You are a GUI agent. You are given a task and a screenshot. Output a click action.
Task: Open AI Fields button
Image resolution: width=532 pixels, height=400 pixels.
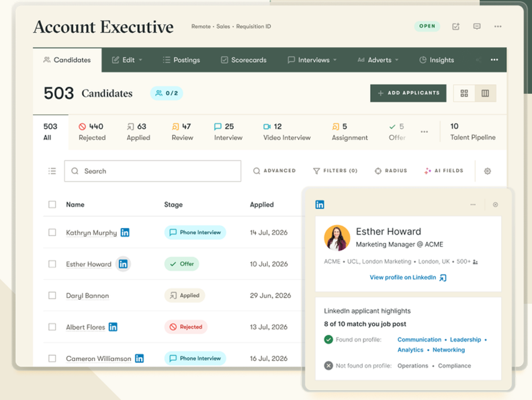(443, 171)
